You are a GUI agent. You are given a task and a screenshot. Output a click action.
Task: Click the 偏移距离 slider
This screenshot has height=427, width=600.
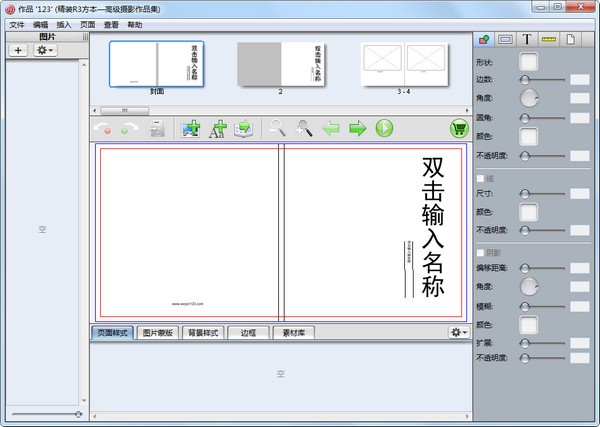click(x=542, y=268)
